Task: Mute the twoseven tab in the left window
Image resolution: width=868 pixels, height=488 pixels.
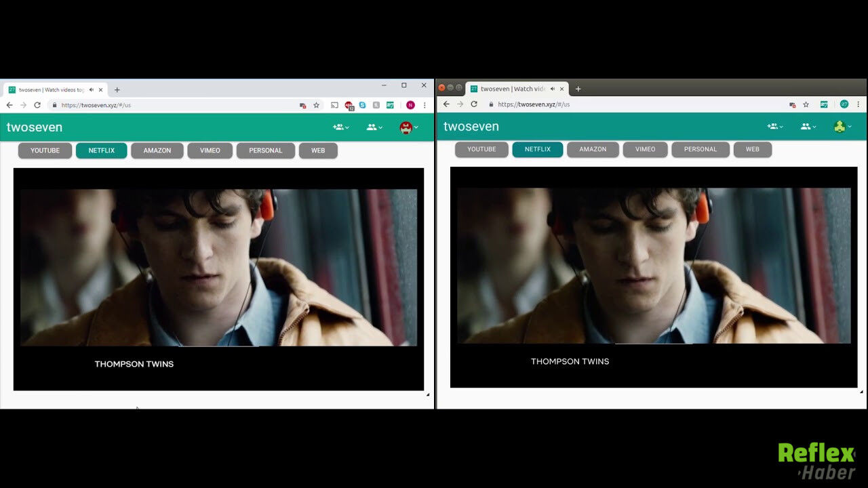Action: [x=92, y=89]
